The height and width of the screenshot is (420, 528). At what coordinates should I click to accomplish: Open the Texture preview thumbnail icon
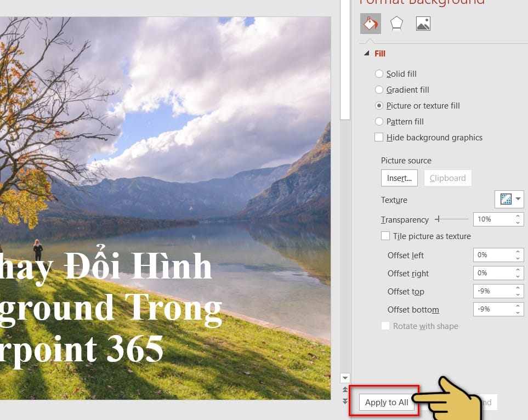(x=507, y=199)
